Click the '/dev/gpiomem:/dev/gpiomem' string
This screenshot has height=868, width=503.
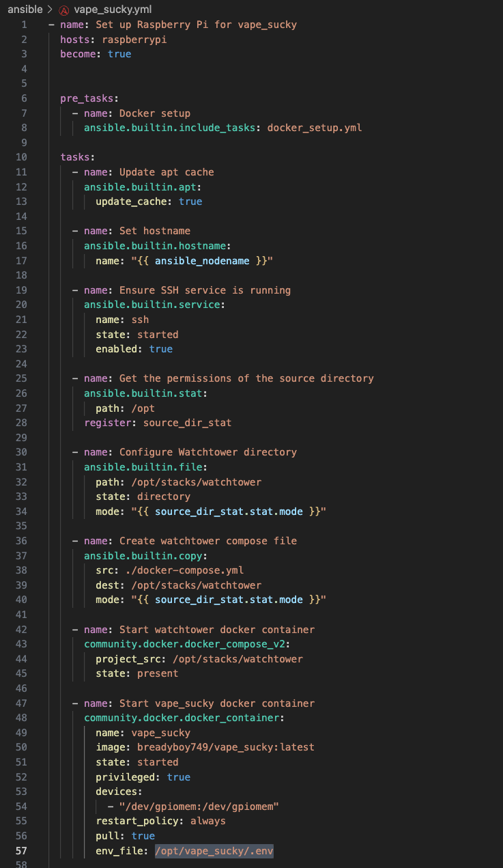point(199,807)
